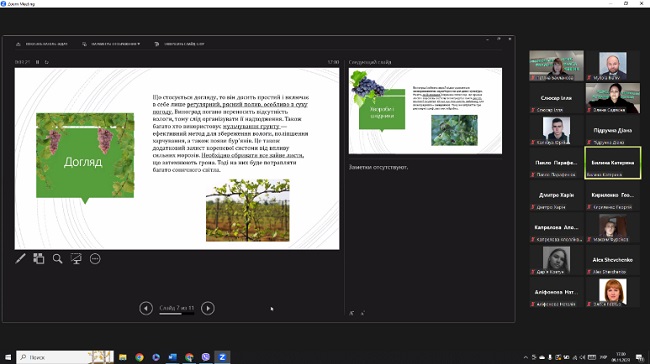Screen dimensions: 650x364
Task: Advance to the next slide
Action: point(208,308)
